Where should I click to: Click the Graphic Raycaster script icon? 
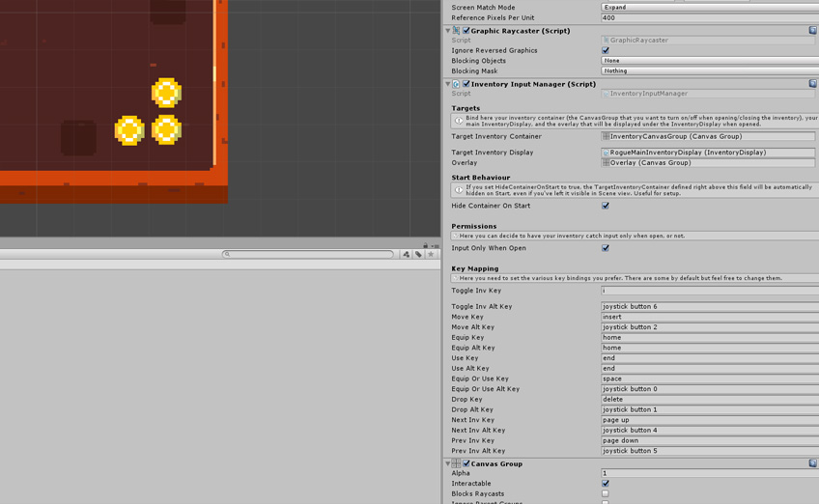[x=457, y=31]
